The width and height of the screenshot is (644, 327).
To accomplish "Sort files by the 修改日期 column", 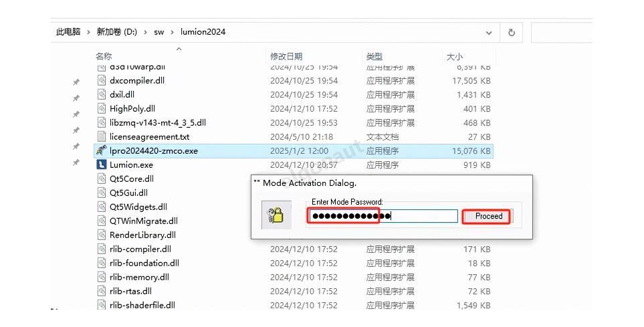I will 286,56.
